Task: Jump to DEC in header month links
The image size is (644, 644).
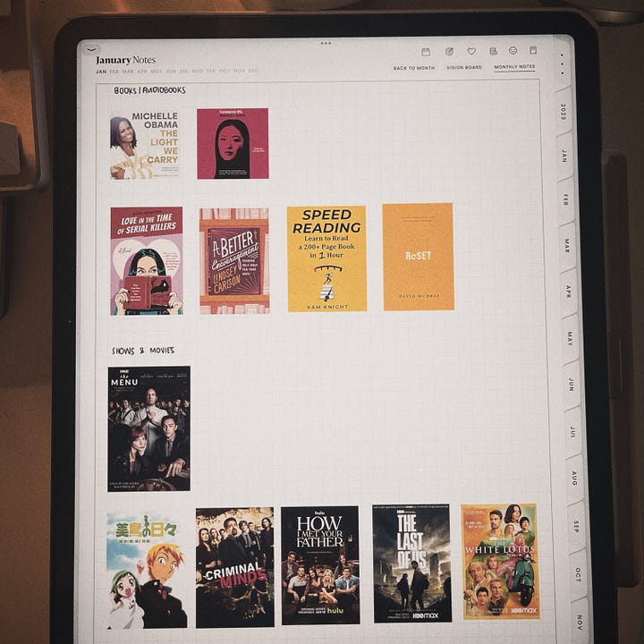Action: (253, 71)
